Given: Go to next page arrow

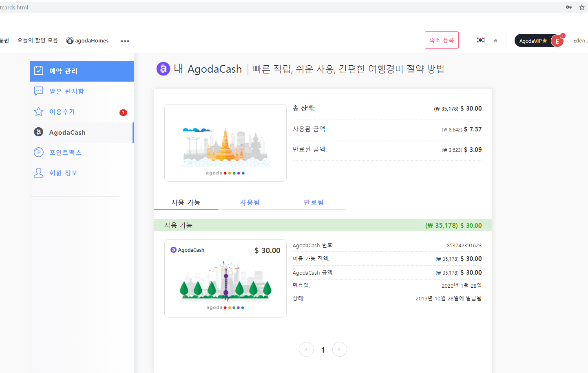Looking at the screenshot, I should click(x=340, y=349).
